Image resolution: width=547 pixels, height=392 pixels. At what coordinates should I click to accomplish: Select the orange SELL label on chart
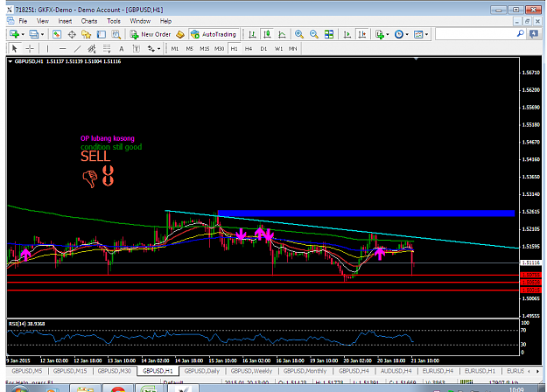[95, 157]
